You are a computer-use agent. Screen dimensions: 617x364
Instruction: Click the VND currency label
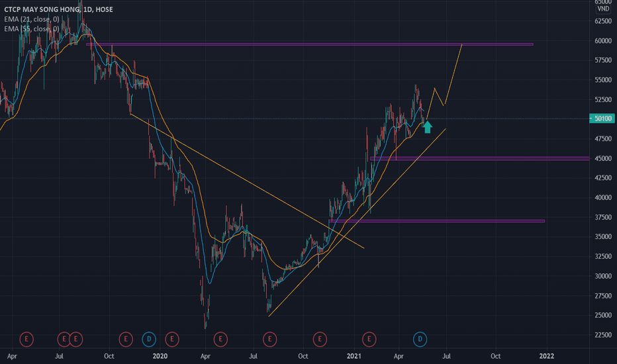click(x=603, y=9)
